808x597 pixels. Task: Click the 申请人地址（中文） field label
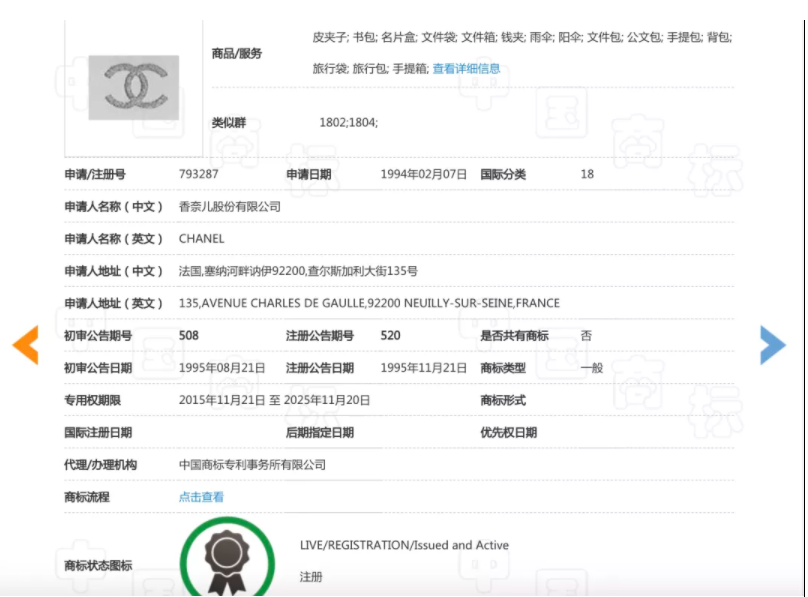pos(113,271)
